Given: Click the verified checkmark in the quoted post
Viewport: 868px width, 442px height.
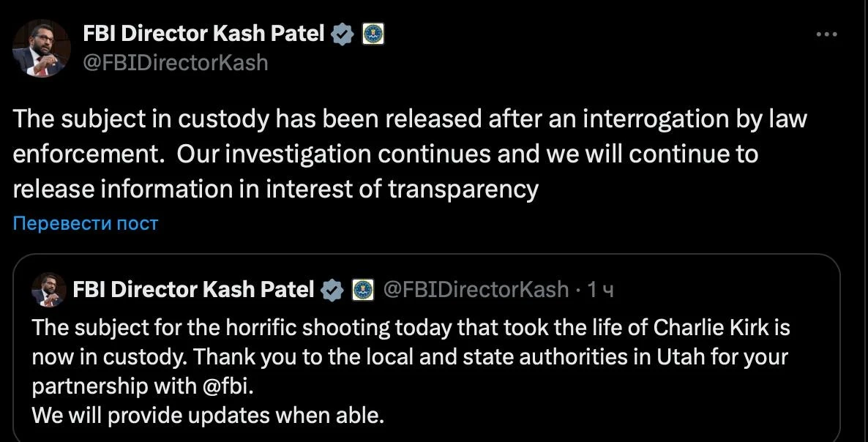Looking at the screenshot, I should point(332,290).
